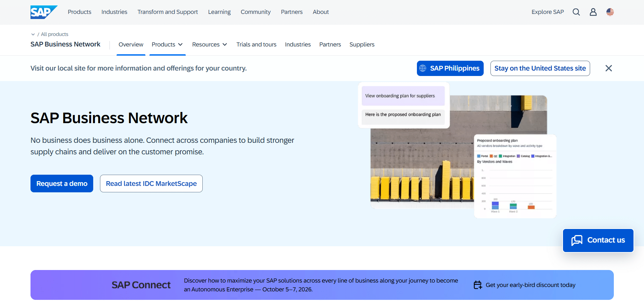This screenshot has height=308, width=644.
Task: Open the Community menu
Action: (256, 12)
